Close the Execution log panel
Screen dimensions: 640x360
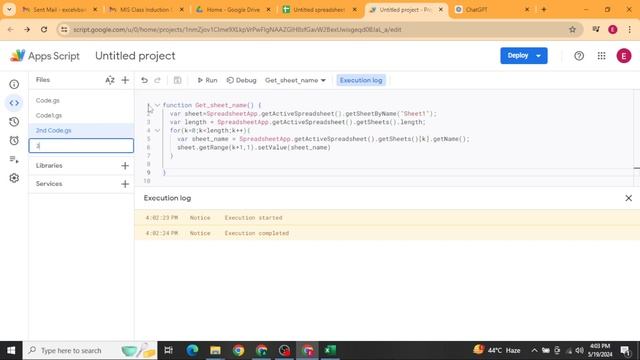628,198
